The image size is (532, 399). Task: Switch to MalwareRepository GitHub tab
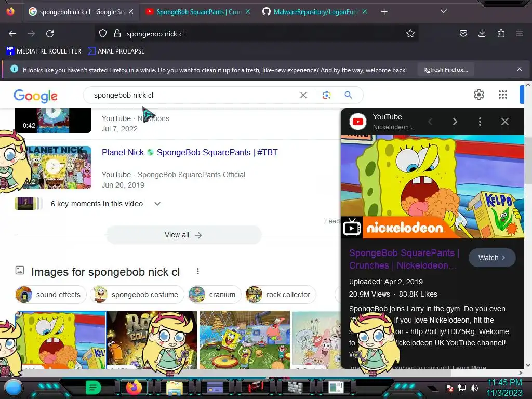coord(315,12)
